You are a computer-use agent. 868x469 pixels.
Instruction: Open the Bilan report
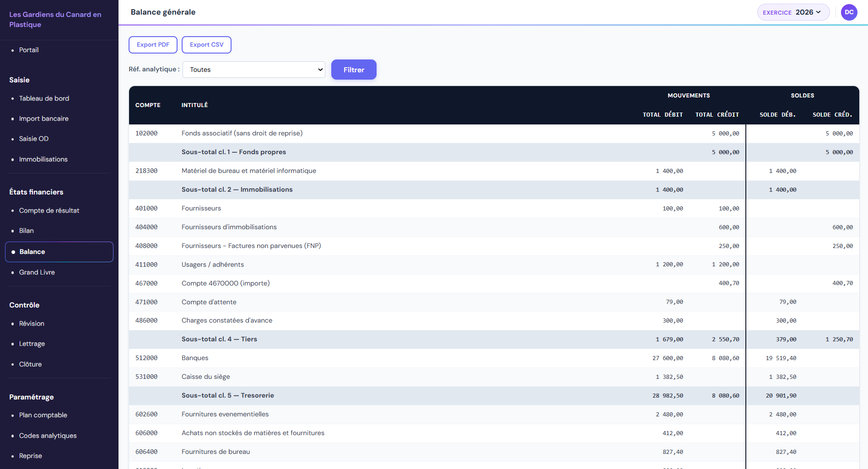pyautogui.click(x=26, y=231)
